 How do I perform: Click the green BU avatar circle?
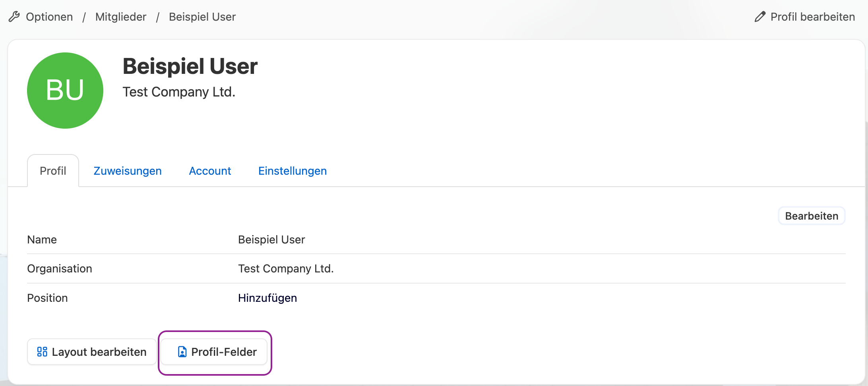coord(65,91)
